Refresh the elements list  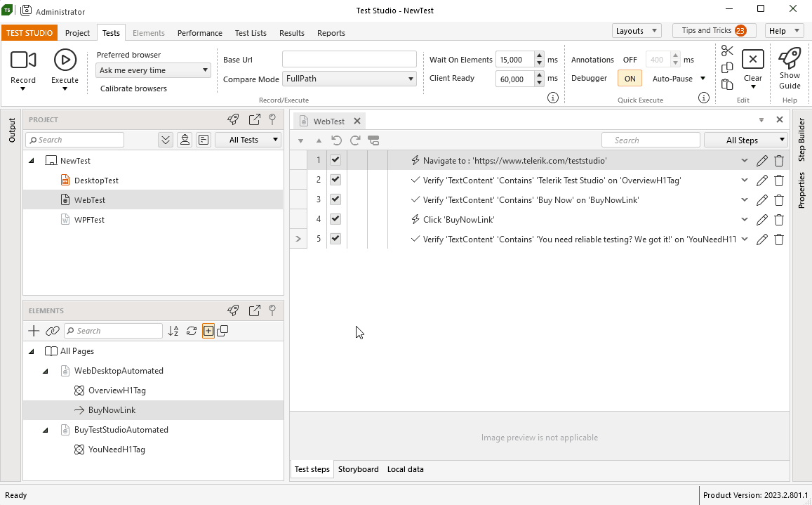(x=192, y=331)
